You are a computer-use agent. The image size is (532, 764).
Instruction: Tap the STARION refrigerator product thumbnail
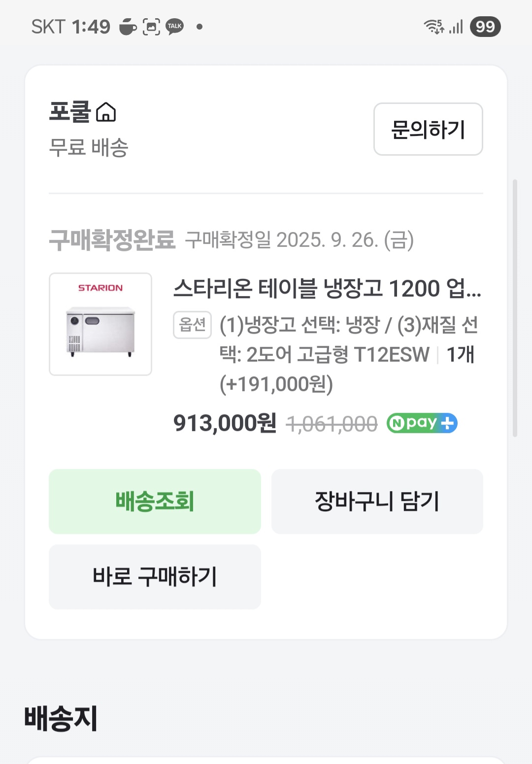click(x=100, y=324)
